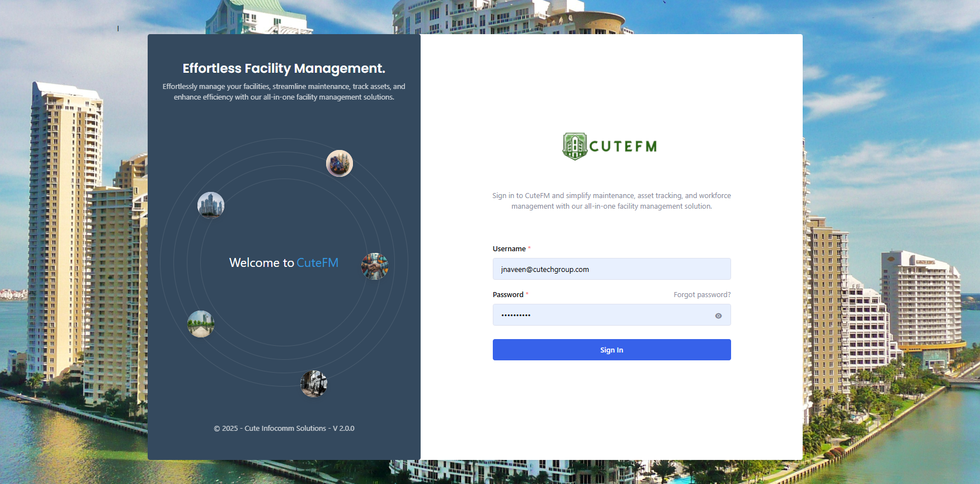Click the tree-lined pathway circular image
Screen dimensions: 980x484
coord(201,324)
